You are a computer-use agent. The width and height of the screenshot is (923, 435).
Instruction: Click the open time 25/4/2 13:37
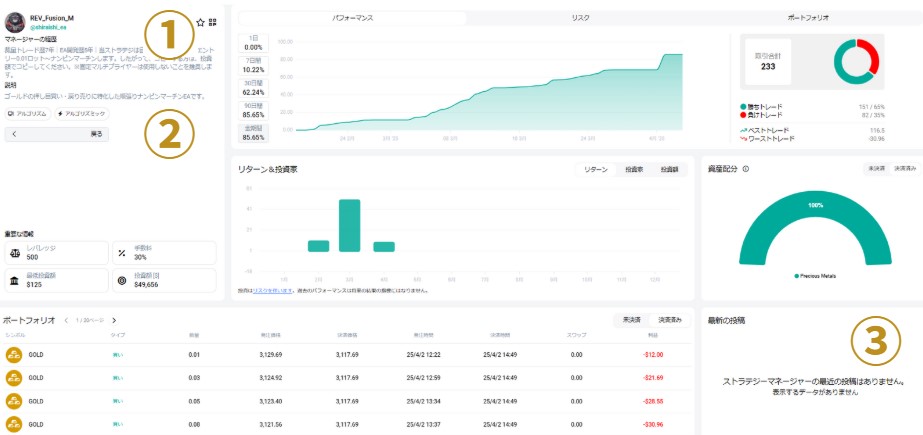[423, 424]
